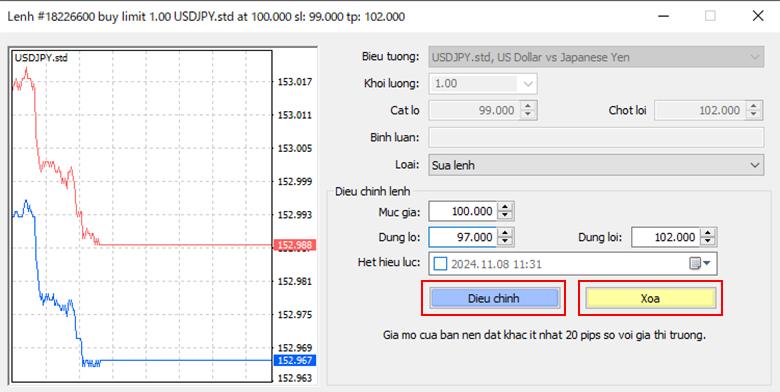This screenshot has height=392, width=780.
Task: Click the USDJPY.std chart title
Action: (x=41, y=58)
